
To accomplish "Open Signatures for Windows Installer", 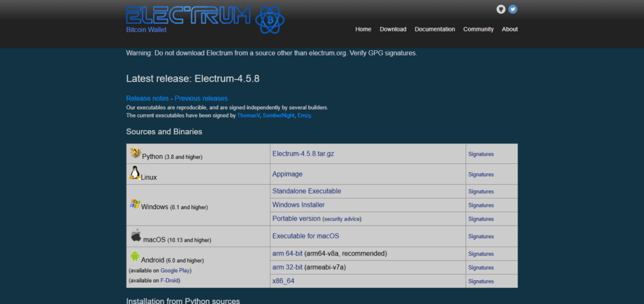I will pyautogui.click(x=481, y=205).
